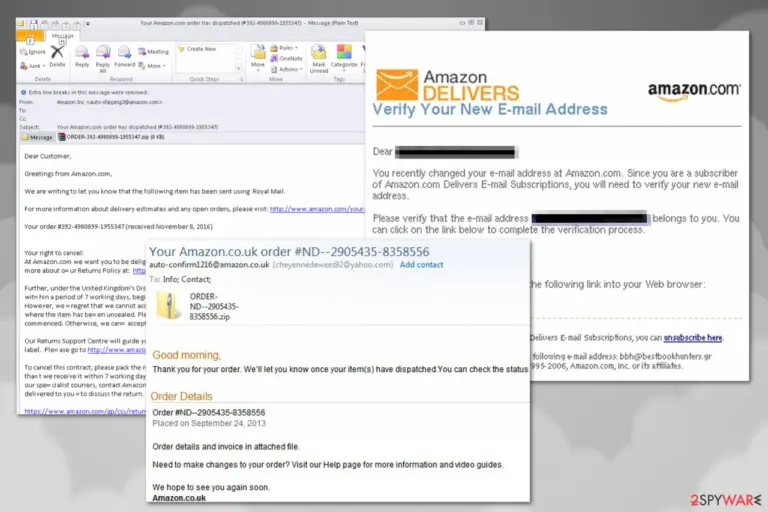Screen dimensions: 768x512
Task: Click the Add contact link
Action: 421,265
